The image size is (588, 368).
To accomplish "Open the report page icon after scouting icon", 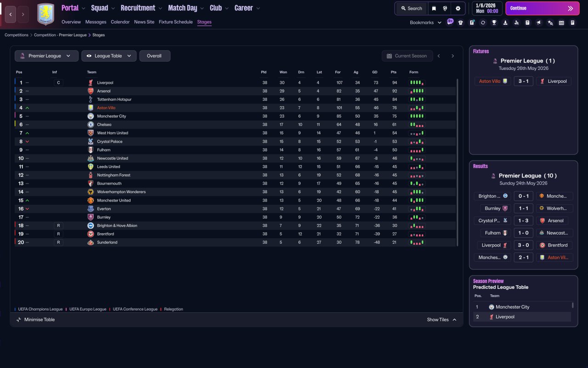I will (527, 23).
